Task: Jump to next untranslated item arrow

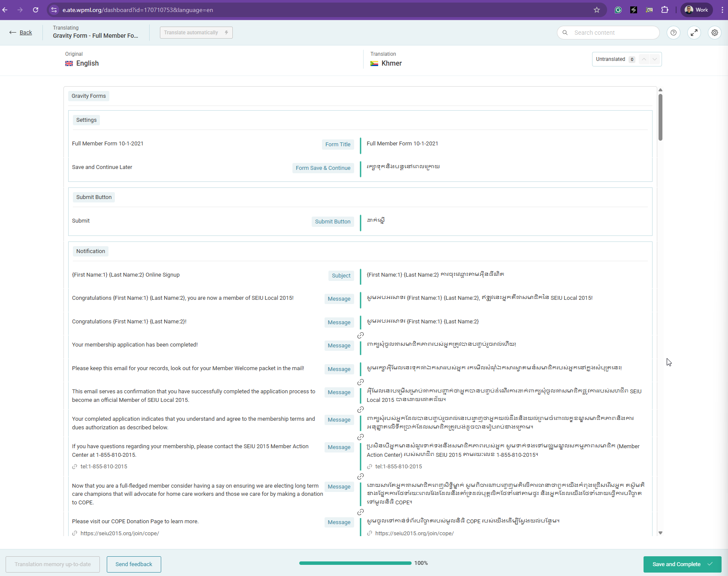Action: click(655, 59)
